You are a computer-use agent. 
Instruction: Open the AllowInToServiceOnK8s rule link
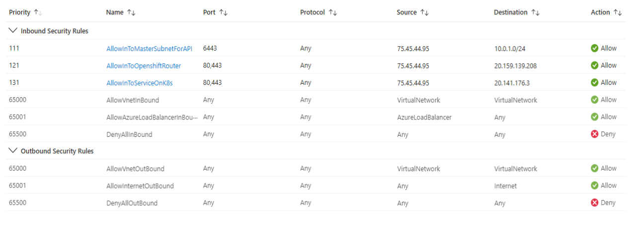point(140,83)
